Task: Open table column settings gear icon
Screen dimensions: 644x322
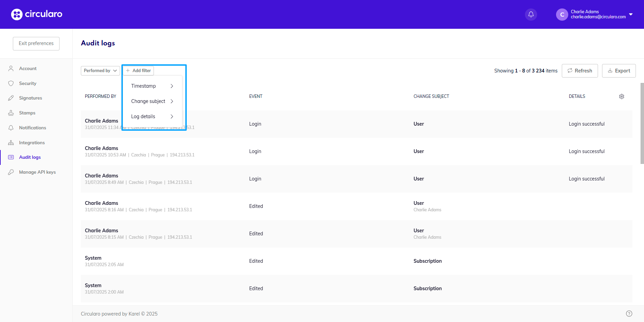Action: [x=621, y=96]
